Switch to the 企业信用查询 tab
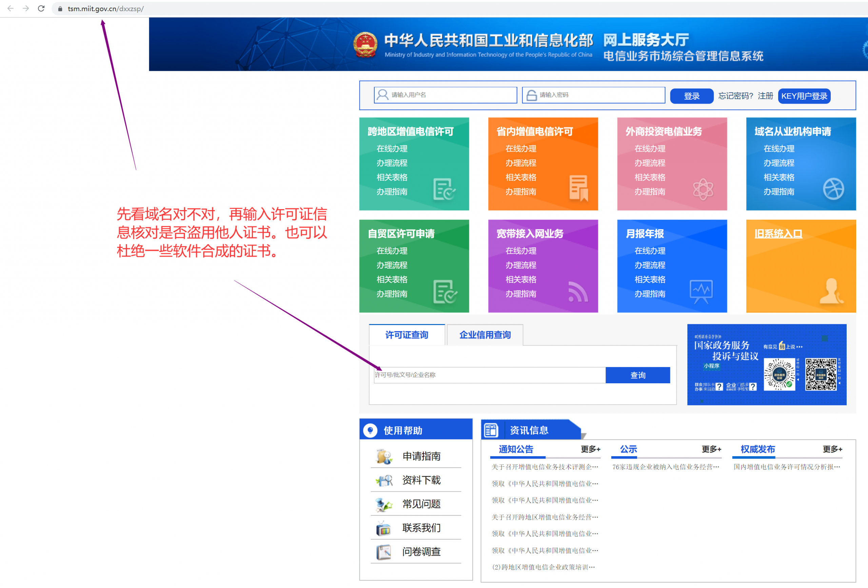868x588 pixels. pos(485,334)
